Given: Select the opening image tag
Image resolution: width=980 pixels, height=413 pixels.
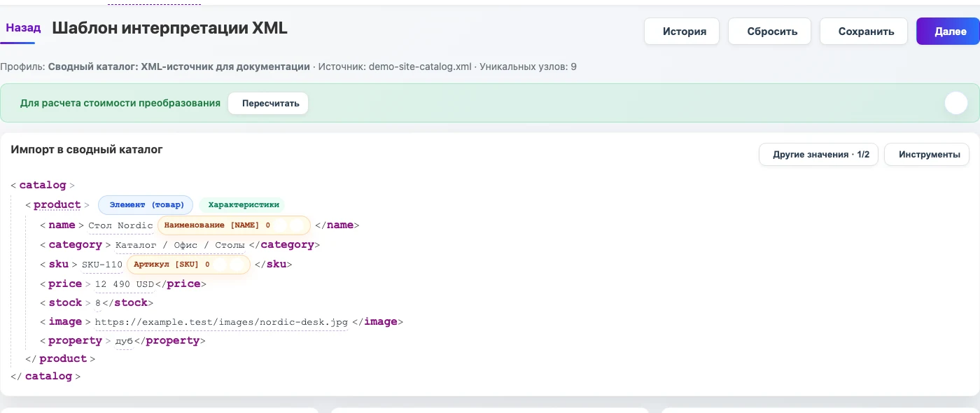Looking at the screenshot, I should point(65,322).
